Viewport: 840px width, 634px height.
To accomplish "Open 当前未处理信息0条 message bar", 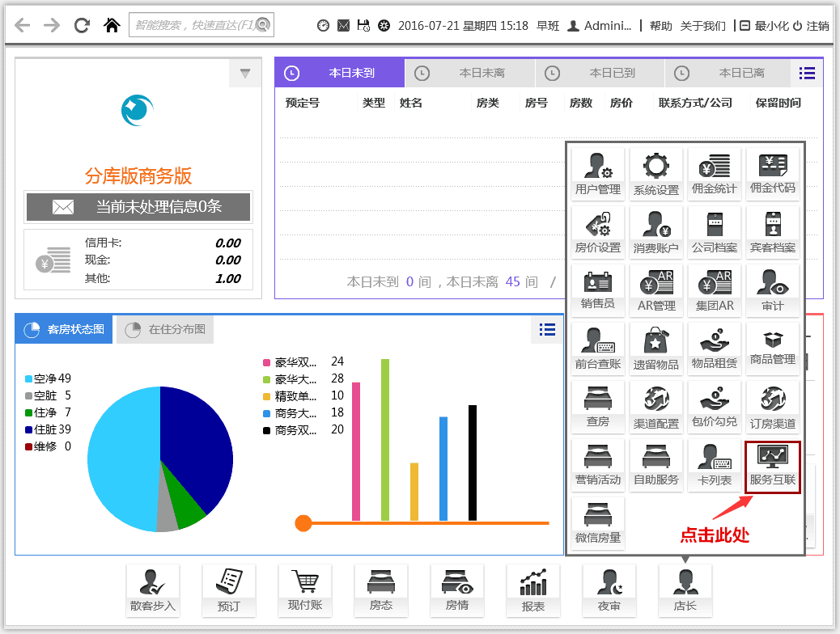I will 138,207.
